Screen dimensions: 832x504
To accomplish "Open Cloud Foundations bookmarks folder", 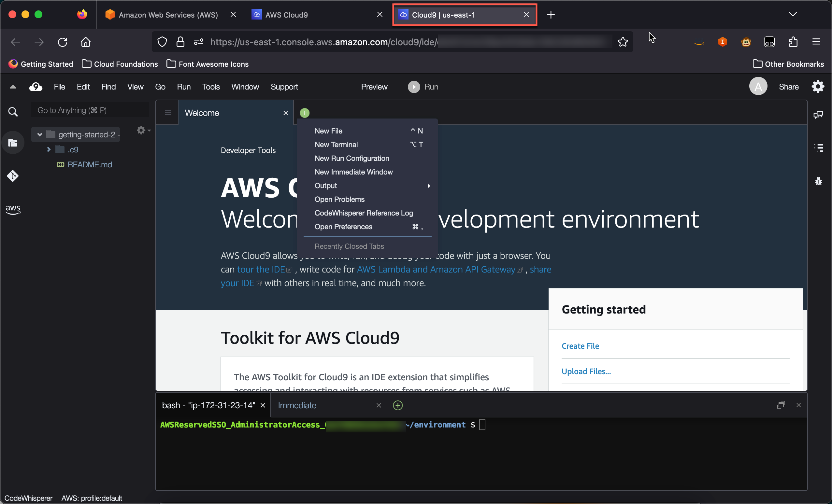I will [120, 64].
